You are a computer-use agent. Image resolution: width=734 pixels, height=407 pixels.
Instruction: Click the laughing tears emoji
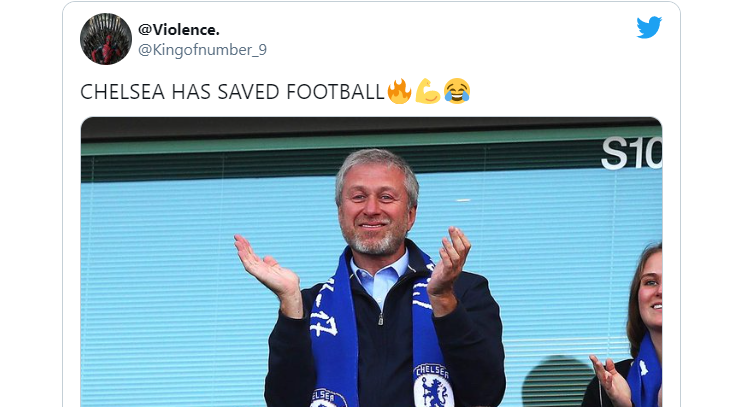click(457, 92)
